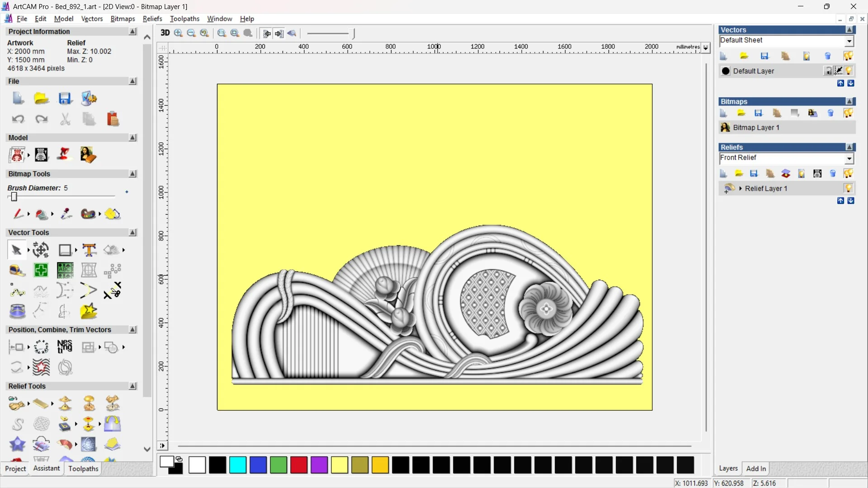Click the 3D view button
This screenshot has width=868, height=488.
point(165,33)
